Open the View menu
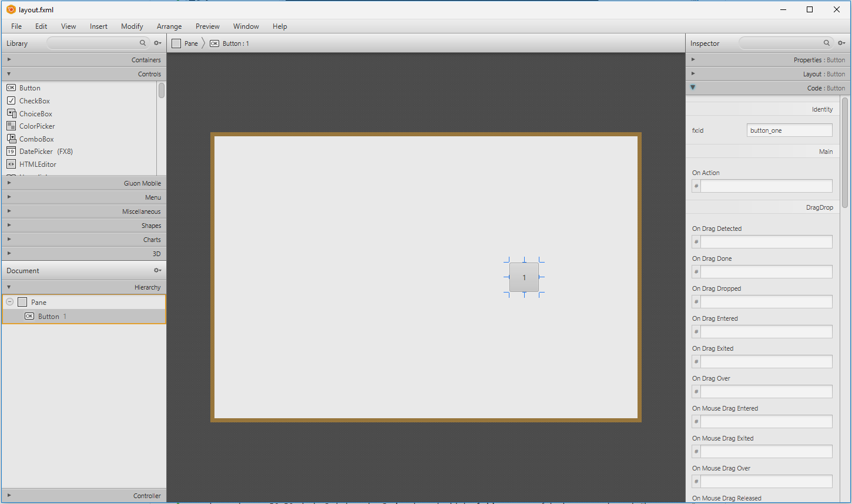The width and height of the screenshot is (852, 504). [x=69, y=26]
